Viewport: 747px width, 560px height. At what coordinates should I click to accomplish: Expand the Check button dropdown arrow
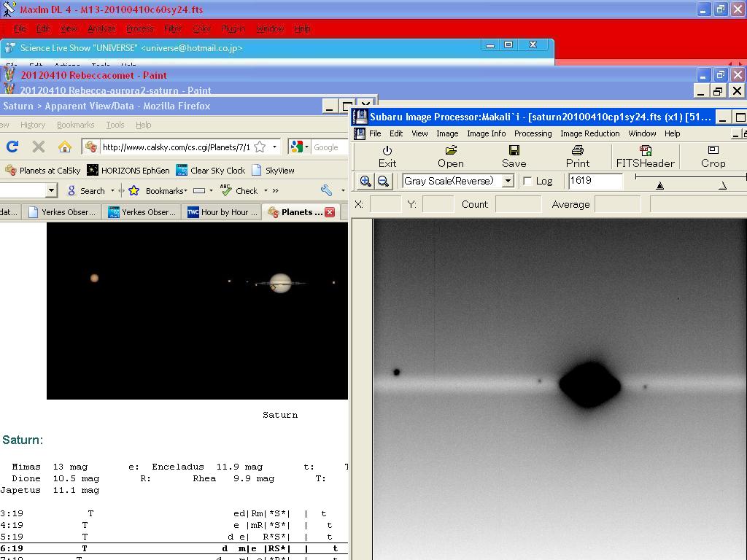click(x=266, y=190)
